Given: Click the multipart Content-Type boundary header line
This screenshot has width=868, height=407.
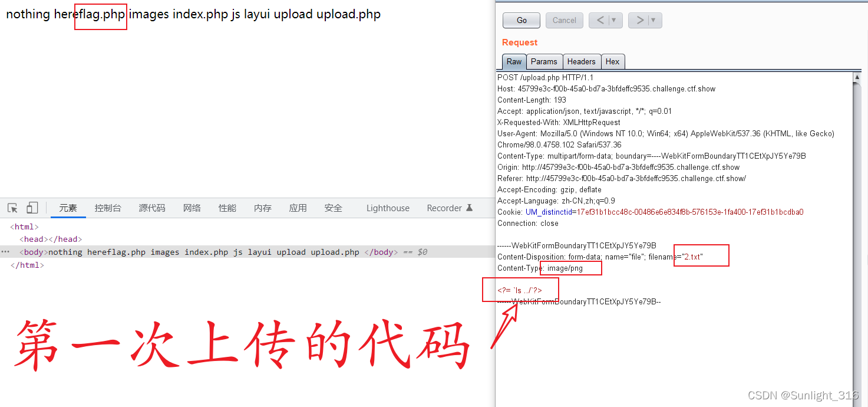Looking at the screenshot, I should pyautogui.click(x=652, y=156).
